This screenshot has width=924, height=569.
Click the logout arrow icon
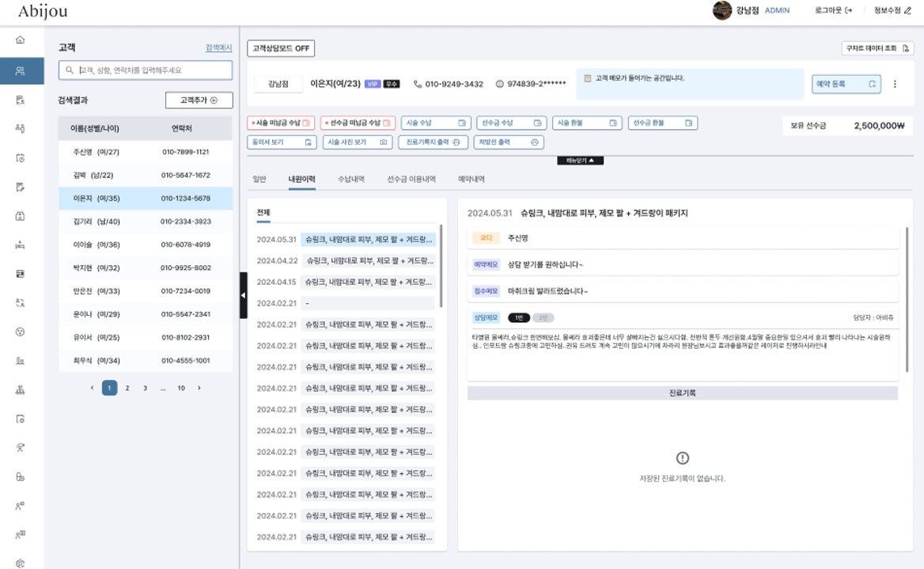pos(849,10)
